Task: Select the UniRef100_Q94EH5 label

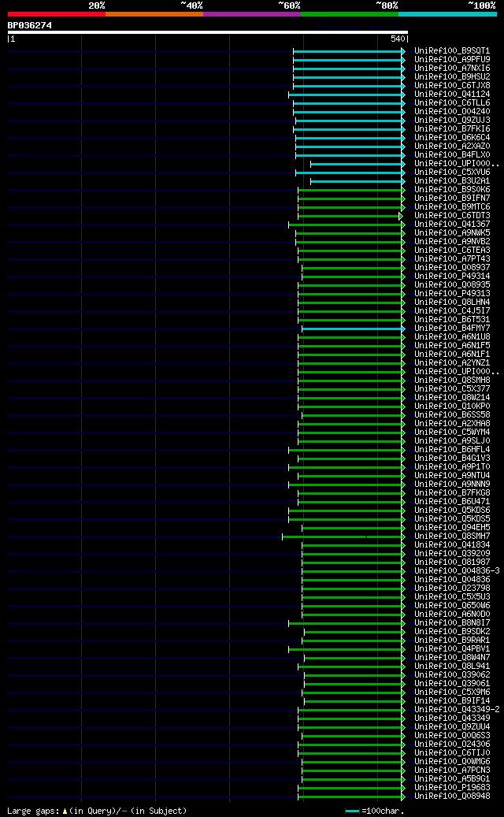Action: coord(452,528)
